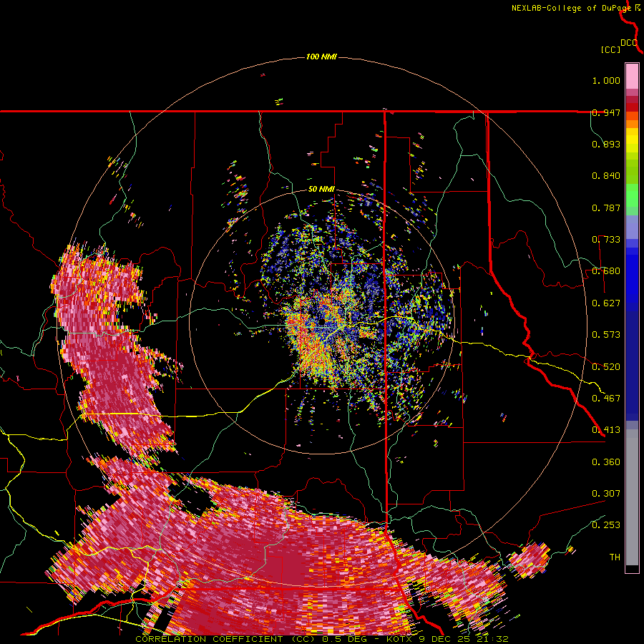Click the NEXLAB-College of DuPage title text
This screenshot has height=644, width=644.
coord(571,8)
